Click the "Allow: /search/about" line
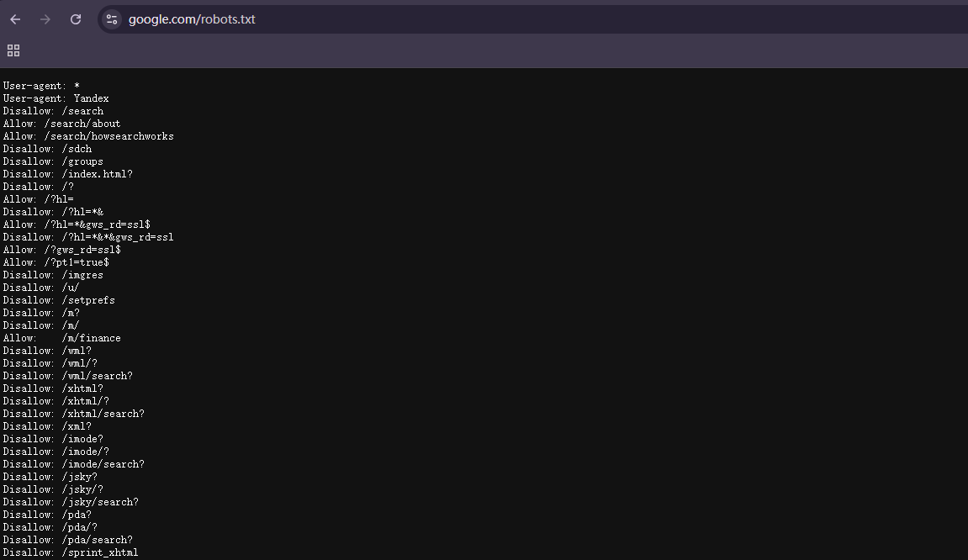The width and height of the screenshot is (968, 560). pos(61,124)
